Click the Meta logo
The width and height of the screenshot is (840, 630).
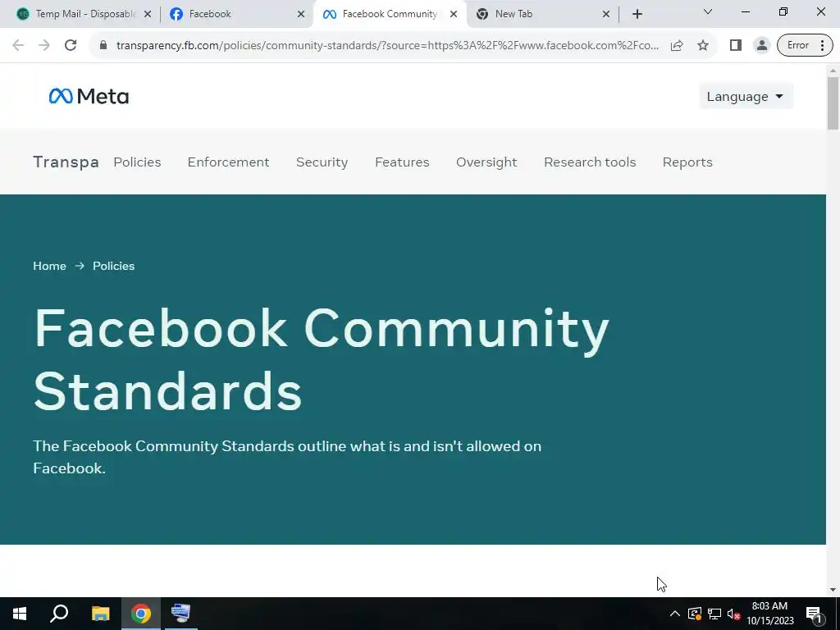[x=89, y=97]
